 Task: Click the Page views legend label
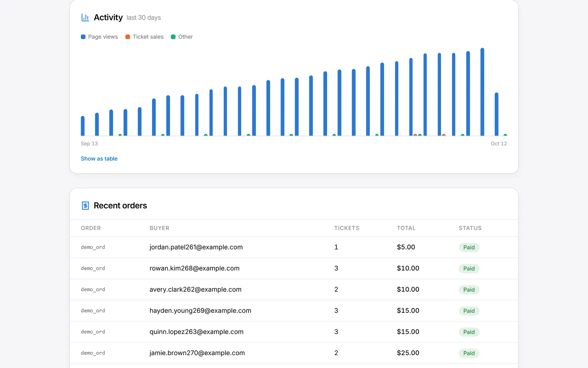point(103,37)
